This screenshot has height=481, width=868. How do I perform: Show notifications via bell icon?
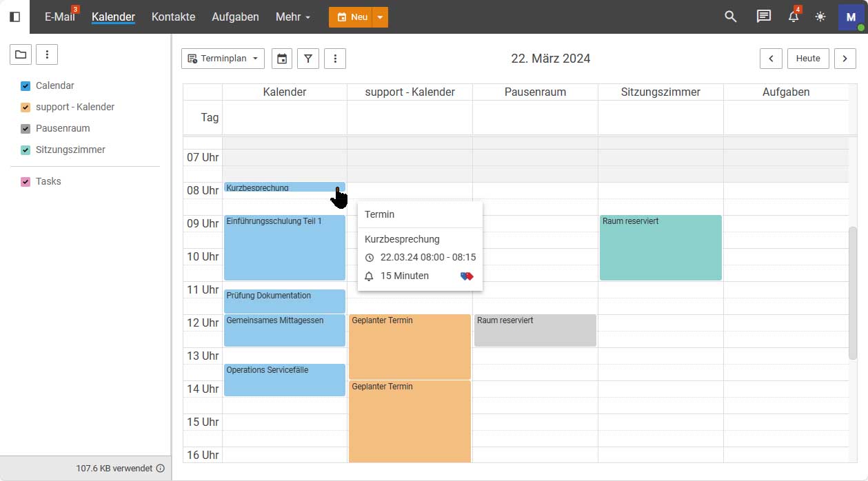click(x=794, y=17)
